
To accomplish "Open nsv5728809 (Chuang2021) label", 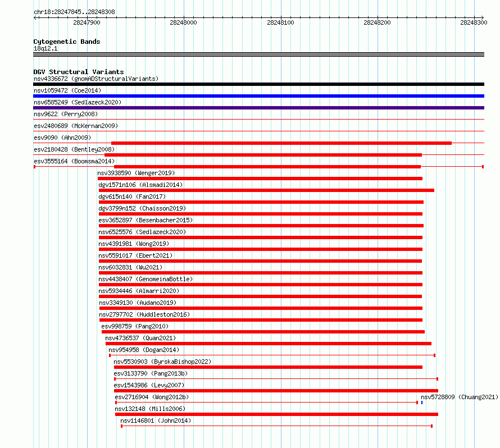I will tap(460, 397).
